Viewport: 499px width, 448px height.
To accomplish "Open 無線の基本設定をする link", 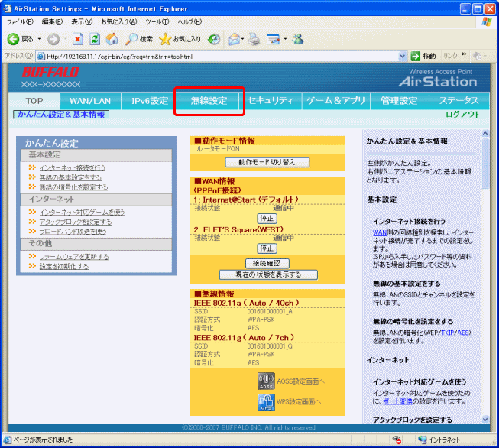I will coord(70,177).
